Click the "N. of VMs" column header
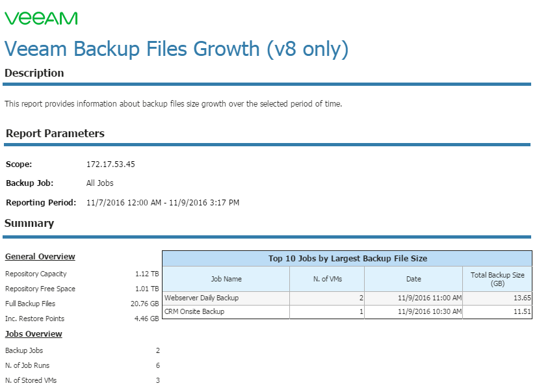The width and height of the screenshot is (537, 392). [328, 279]
